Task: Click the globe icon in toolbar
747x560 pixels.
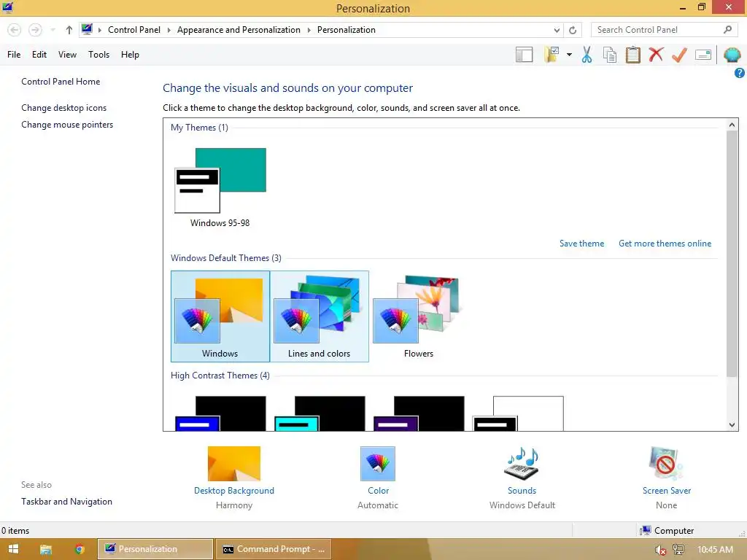Action: coord(732,55)
